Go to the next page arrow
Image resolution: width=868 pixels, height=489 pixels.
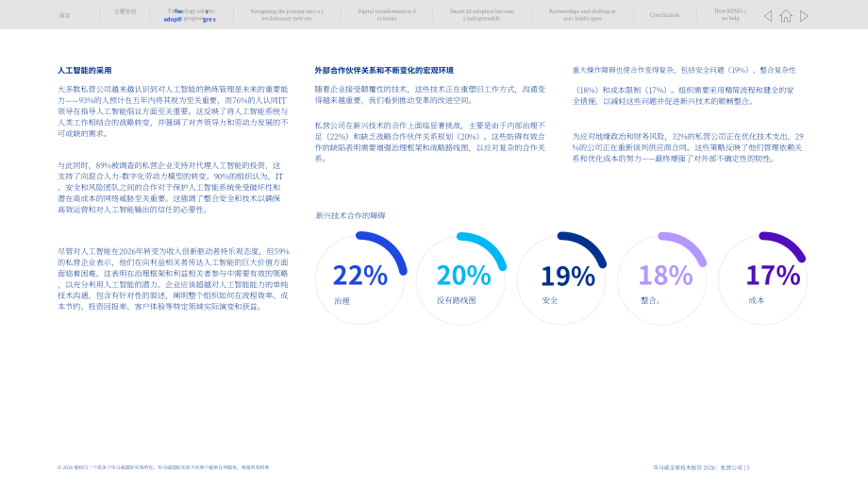tap(804, 16)
